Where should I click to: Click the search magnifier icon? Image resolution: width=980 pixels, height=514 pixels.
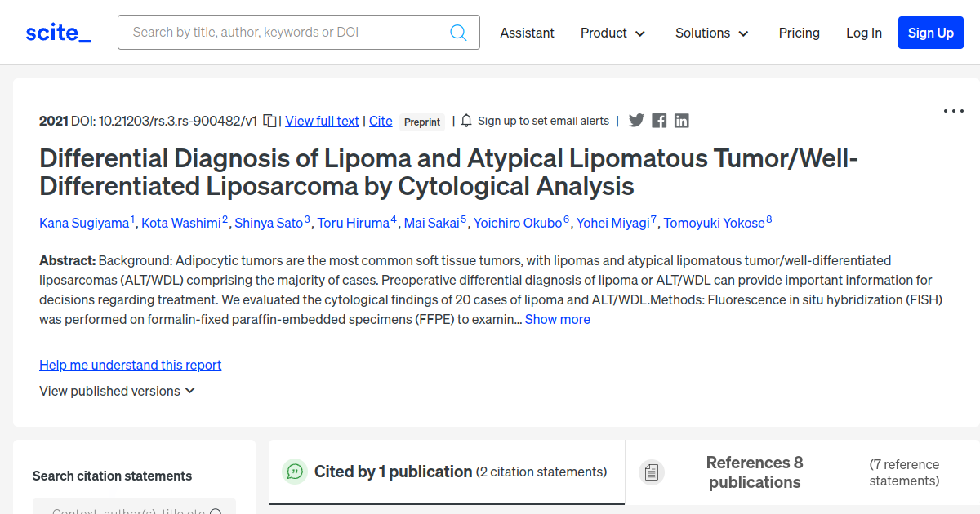click(458, 33)
